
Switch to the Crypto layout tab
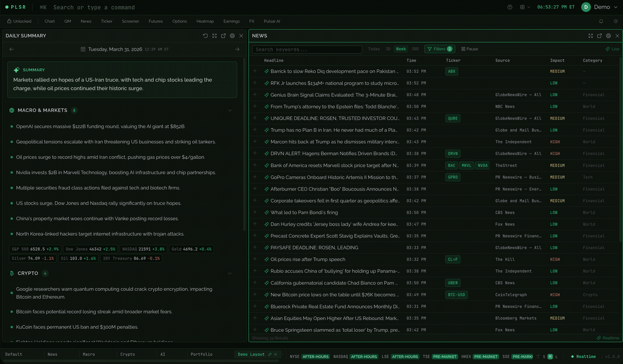(128, 355)
